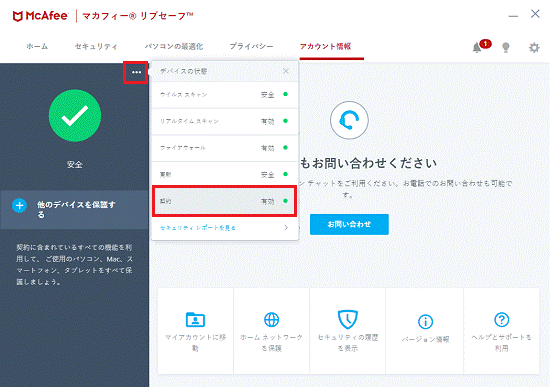Open the パソコンの最適化 tab
The width and height of the screenshot is (550, 387).
pyautogui.click(x=174, y=46)
